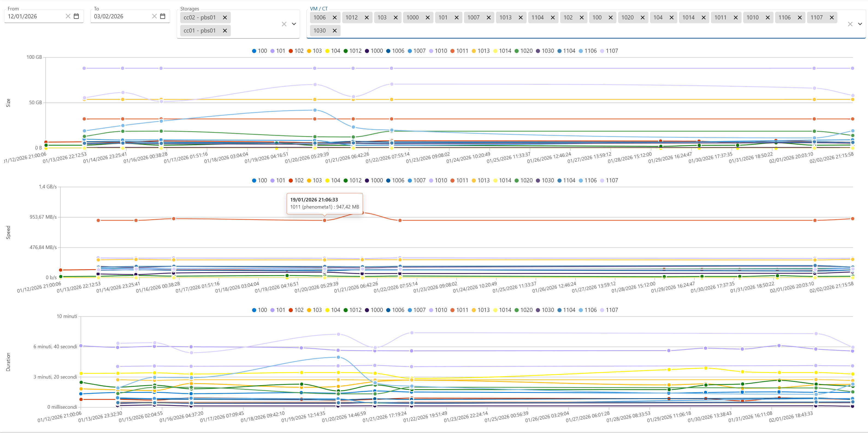Open the To date calendar picker
Image resolution: width=868 pixels, height=433 pixels.
click(163, 16)
